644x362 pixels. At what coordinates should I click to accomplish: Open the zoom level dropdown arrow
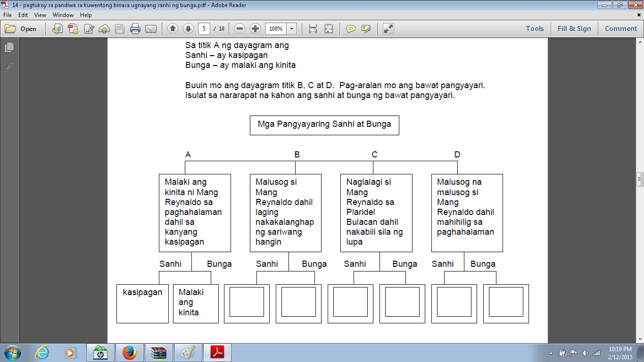pos(292,29)
